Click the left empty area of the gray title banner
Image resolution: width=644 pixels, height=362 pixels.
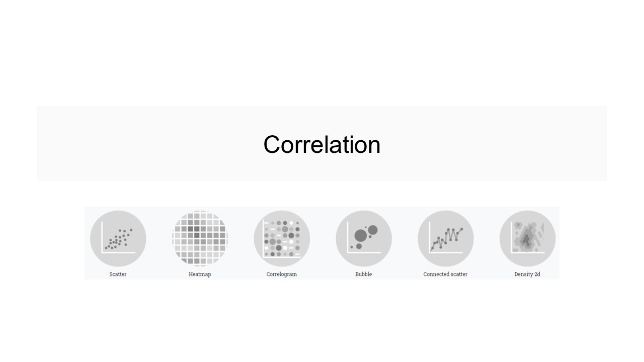(126, 143)
